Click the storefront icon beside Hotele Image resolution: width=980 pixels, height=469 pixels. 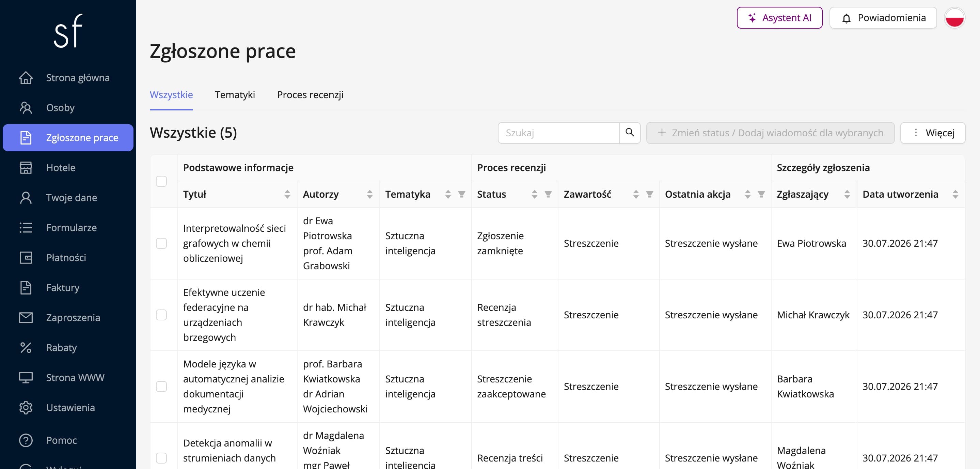(x=26, y=167)
